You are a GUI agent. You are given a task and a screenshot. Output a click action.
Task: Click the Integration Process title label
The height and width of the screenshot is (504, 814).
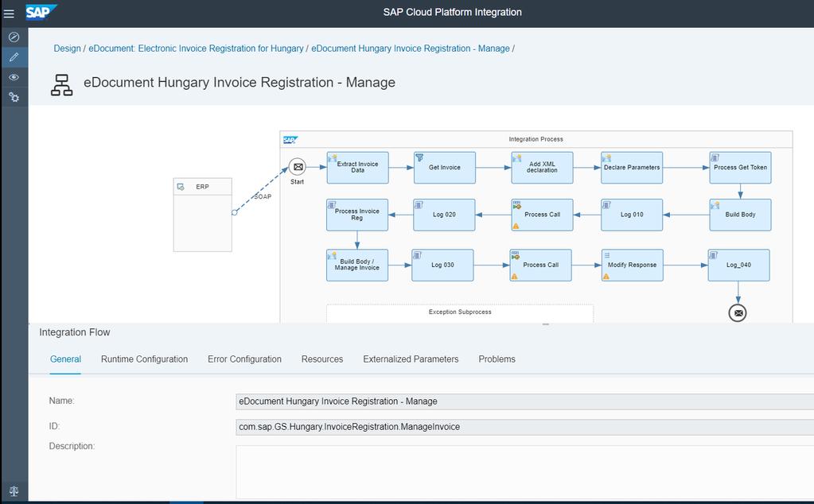click(x=536, y=139)
